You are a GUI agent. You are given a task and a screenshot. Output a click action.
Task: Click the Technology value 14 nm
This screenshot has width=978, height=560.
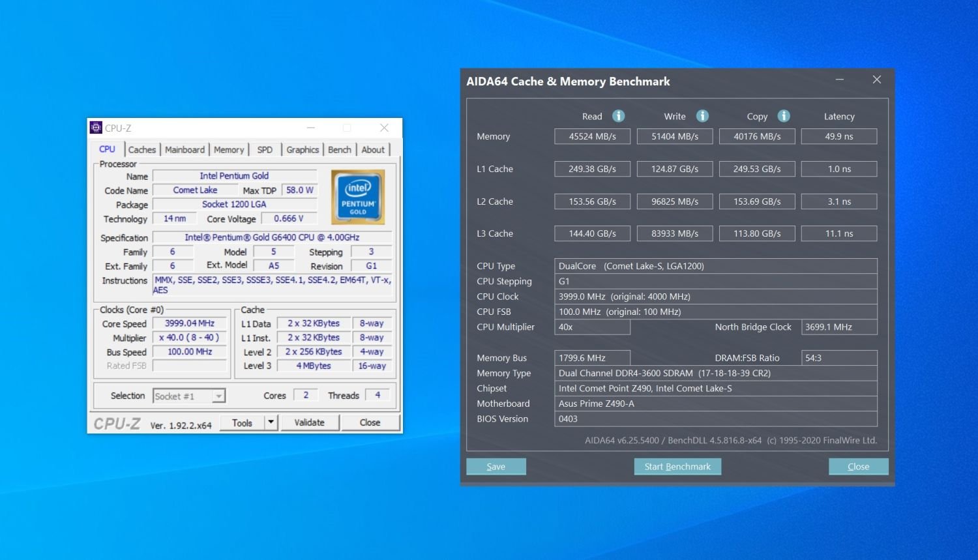(x=175, y=219)
